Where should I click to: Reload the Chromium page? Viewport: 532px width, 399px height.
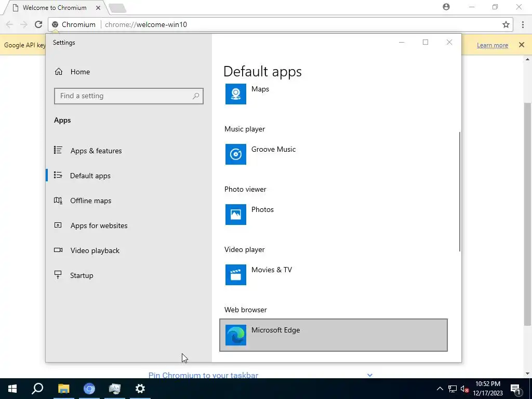(38, 24)
